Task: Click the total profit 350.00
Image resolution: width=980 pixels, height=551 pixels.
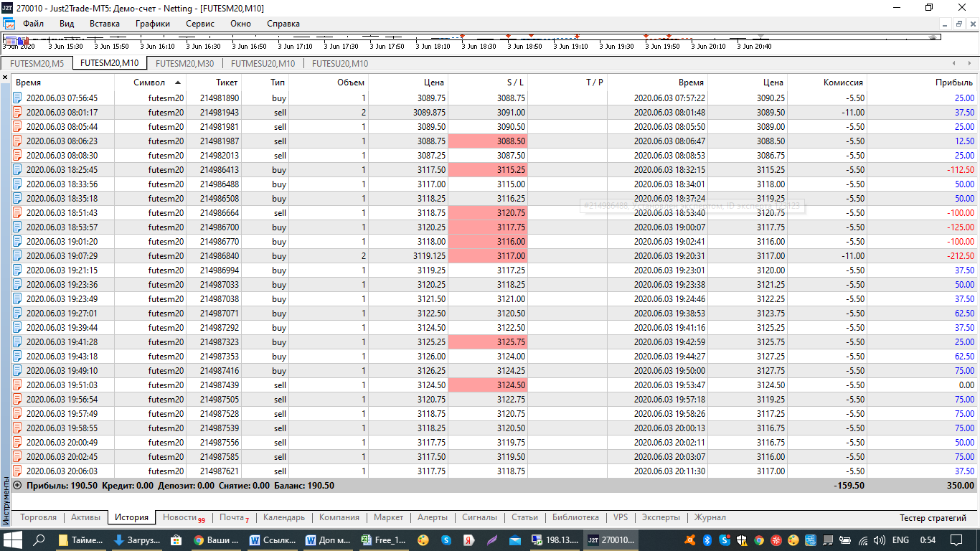Action: click(x=960, y=486)
